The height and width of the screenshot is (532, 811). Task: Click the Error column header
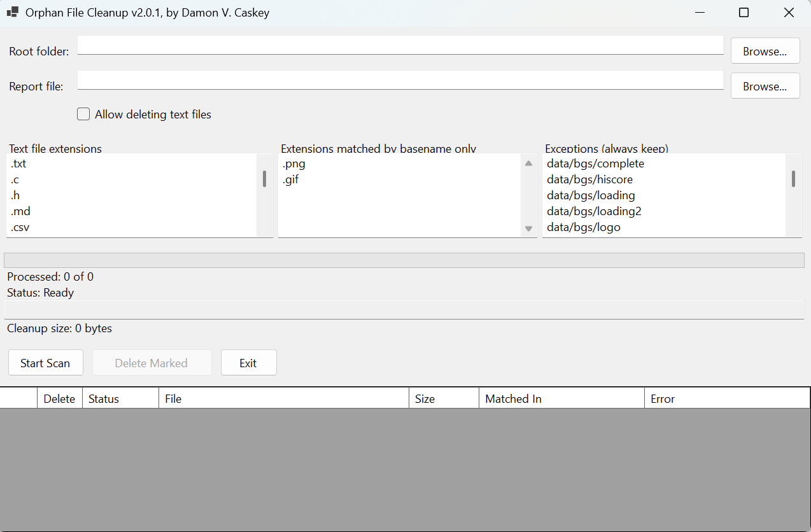[x=726, y=399]
